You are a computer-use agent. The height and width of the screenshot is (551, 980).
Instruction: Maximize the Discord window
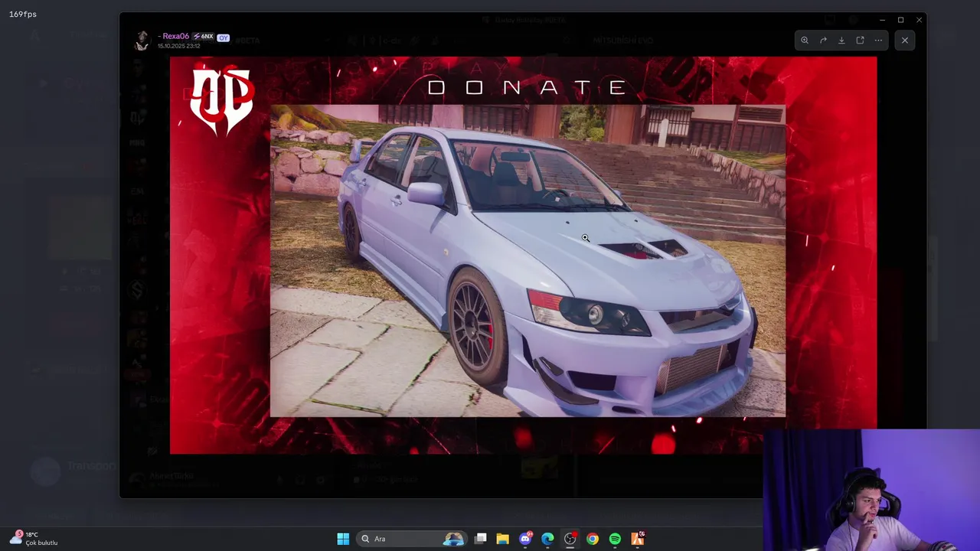[900, 20]
